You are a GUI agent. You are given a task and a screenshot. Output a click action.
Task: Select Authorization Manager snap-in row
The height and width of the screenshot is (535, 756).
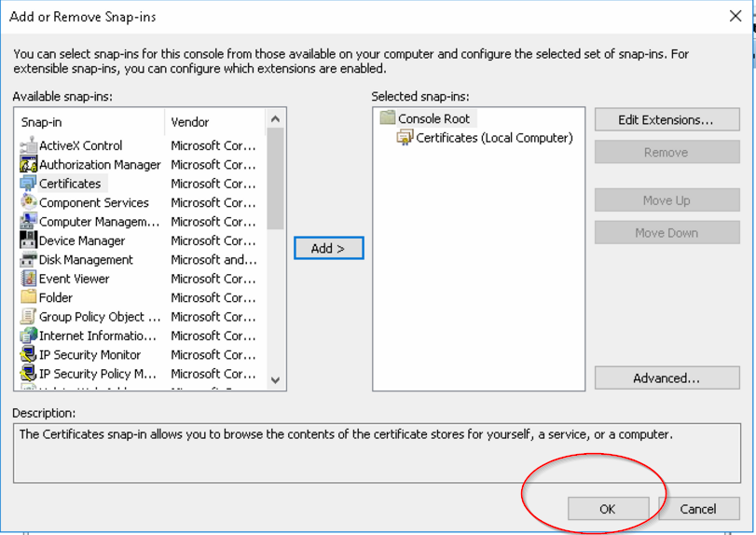(x=100, y=165)
